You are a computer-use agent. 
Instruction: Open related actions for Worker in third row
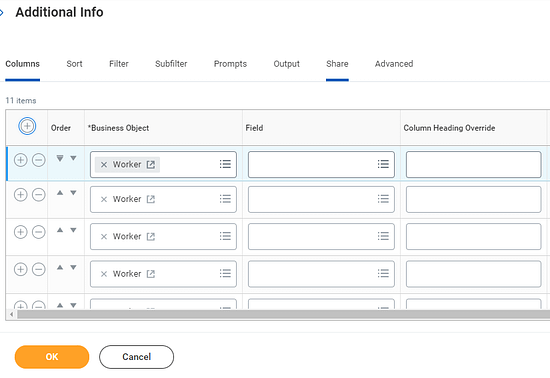coord(150,237)
